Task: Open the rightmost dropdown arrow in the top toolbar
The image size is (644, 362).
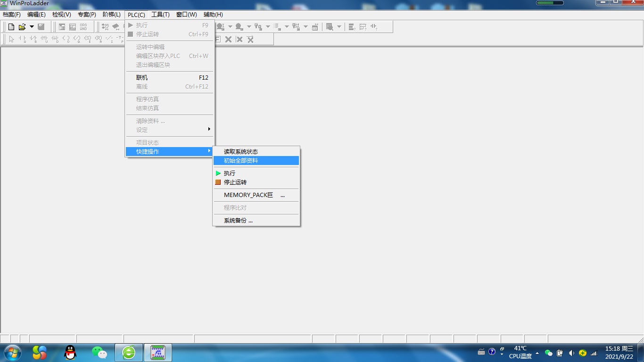Action: 339,27
